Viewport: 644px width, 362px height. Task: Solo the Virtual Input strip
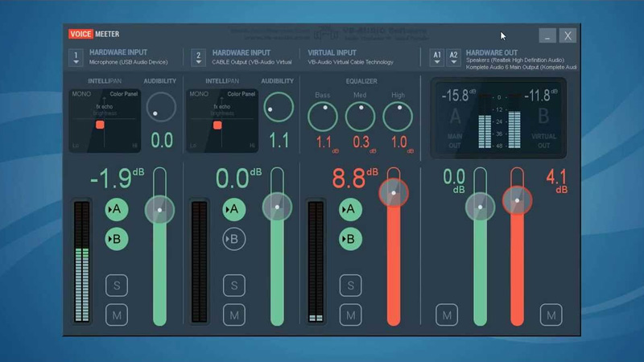click(350, 286)
